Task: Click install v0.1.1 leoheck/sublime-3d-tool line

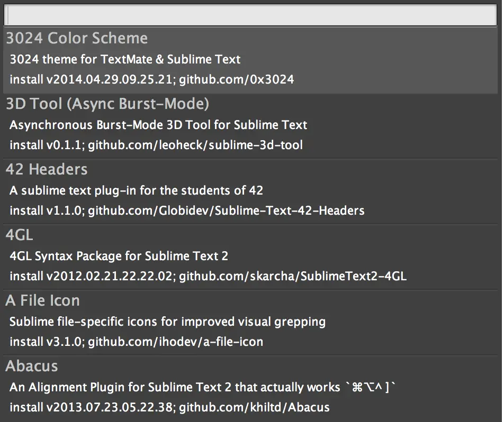Action: (156, 145)
